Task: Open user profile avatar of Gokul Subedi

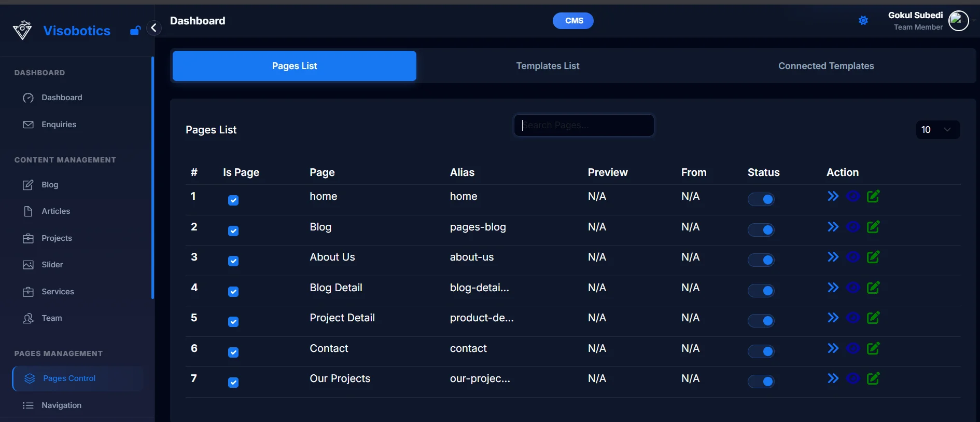Action: [x=958, y=21]
